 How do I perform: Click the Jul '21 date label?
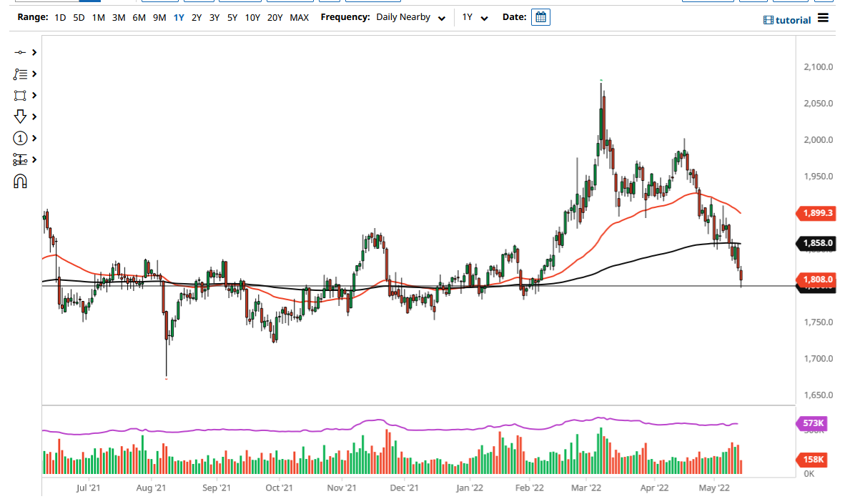[88, 488]
